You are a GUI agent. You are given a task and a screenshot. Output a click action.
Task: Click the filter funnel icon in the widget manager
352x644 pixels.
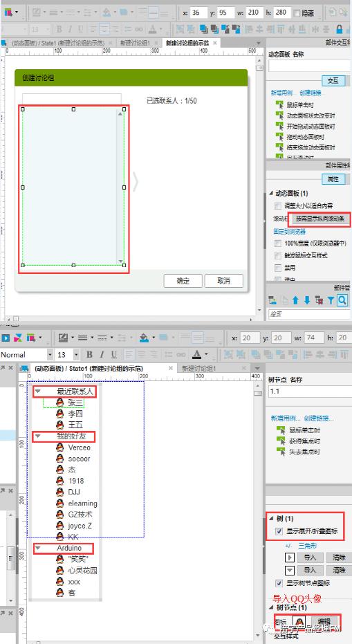tap(331, 301)
